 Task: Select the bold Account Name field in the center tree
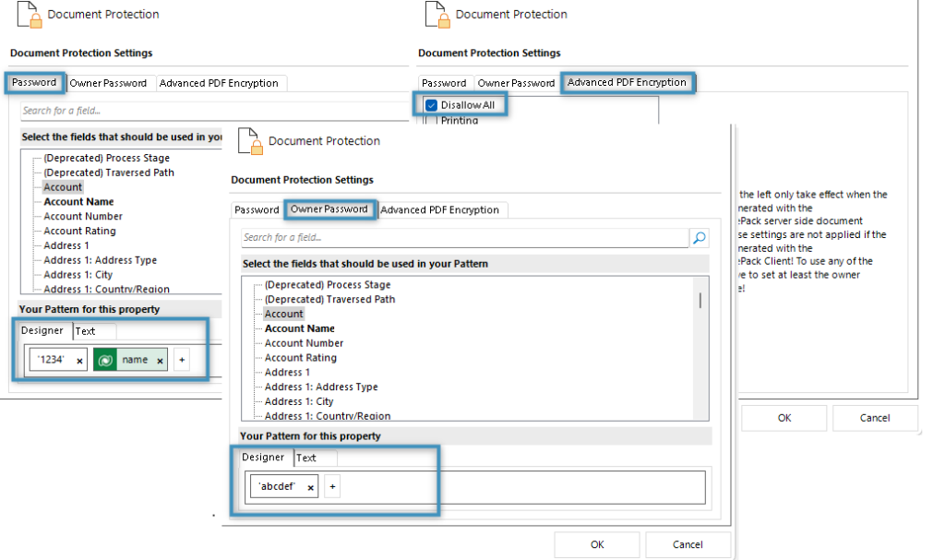pos(300,328)
